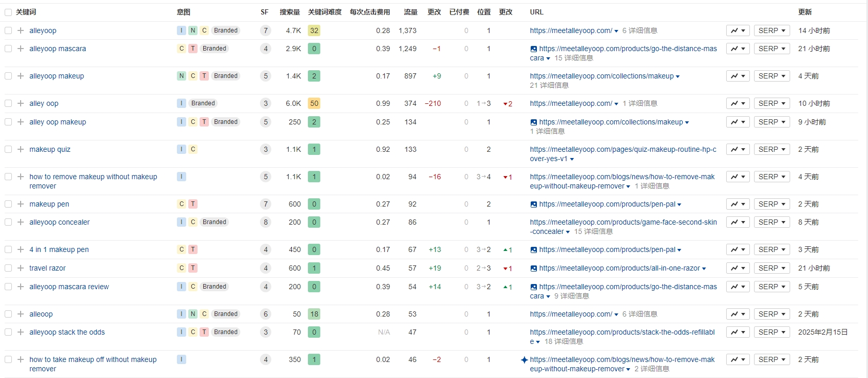
Task: Click 18 详细信息 in stack the odds row
Action: pos(564,341)
